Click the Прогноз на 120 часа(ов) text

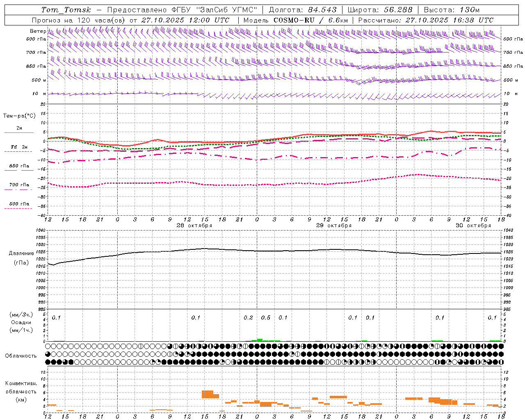[x=79, y=20]
